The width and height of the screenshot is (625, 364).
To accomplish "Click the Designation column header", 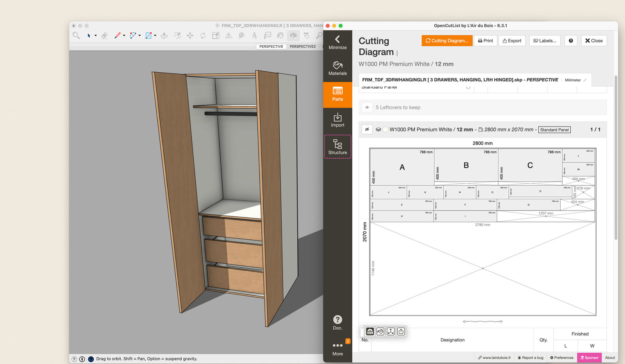I will click(x=452, y=340).
